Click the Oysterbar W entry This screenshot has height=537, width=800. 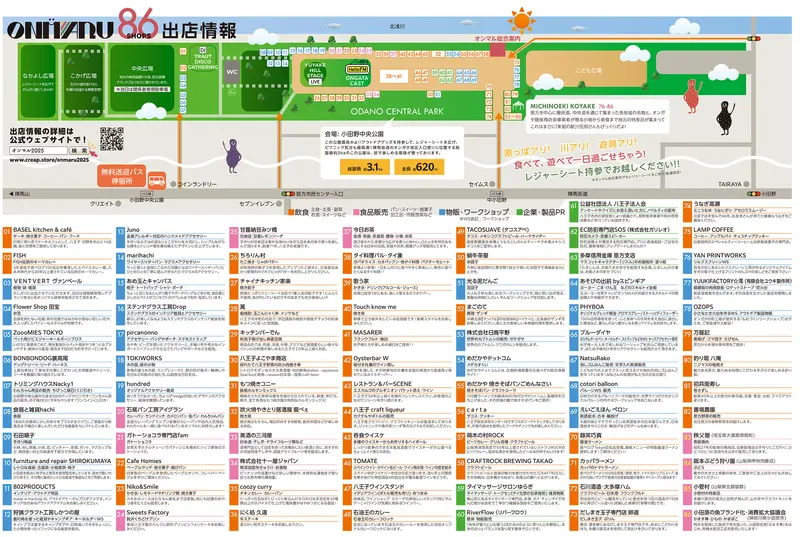point(397,367)
